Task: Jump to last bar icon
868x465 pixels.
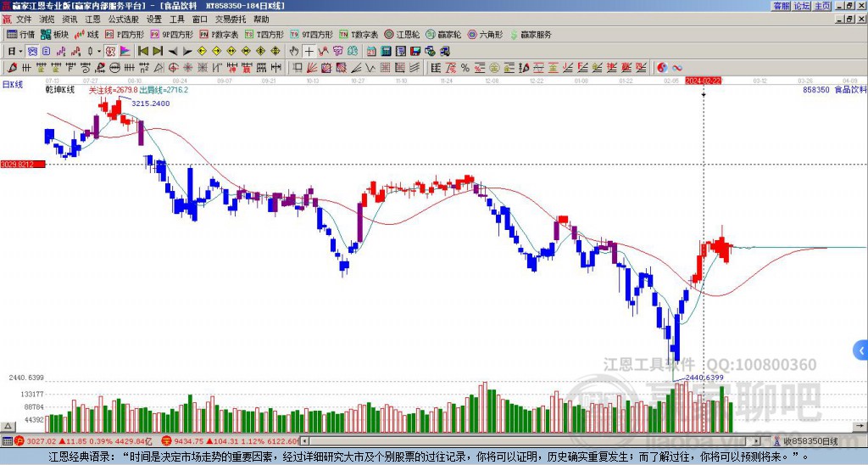Action: [x=158, y=51]
